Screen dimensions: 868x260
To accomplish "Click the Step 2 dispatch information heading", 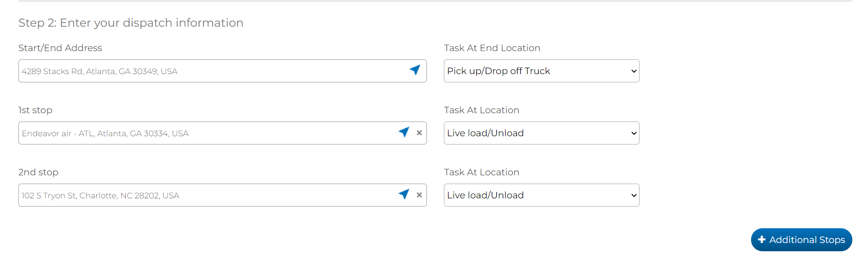I will pyautogui.click(x=131, y=23).
